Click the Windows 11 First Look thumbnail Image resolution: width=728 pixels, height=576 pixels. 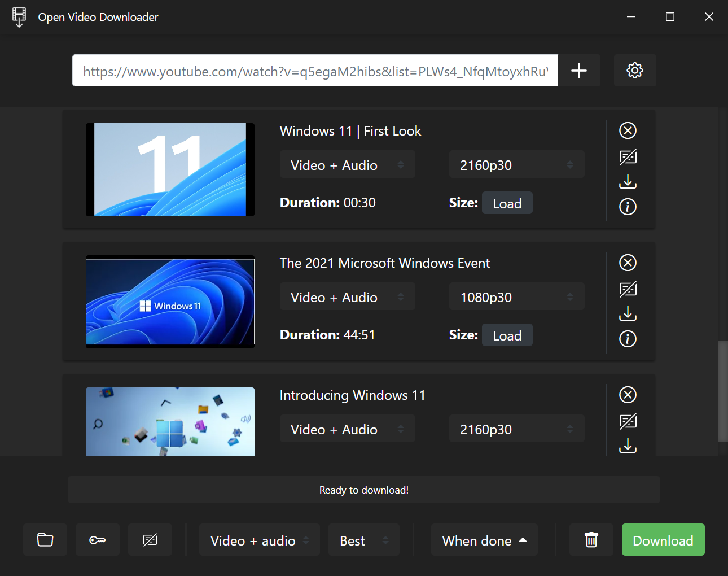(x=170, y=169)
